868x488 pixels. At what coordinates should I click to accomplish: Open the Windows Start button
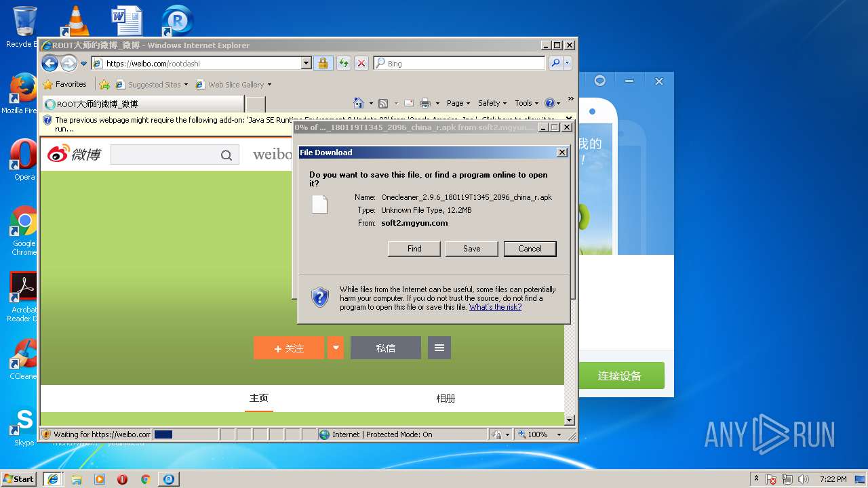19,479
